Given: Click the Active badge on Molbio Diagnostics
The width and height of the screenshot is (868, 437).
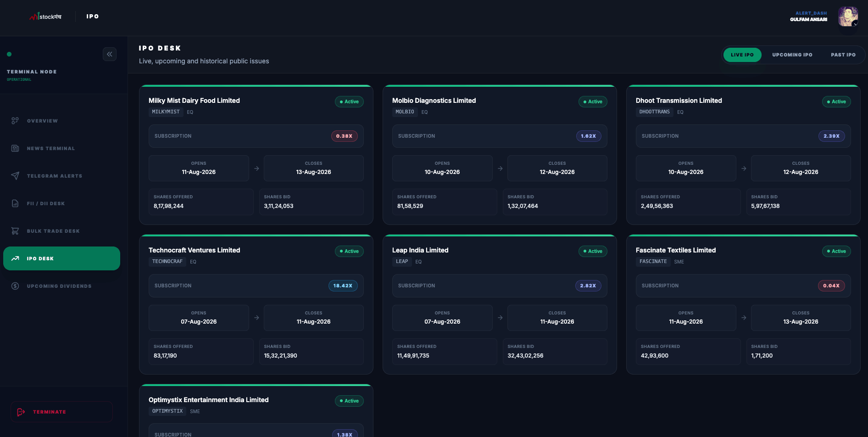Looking at the screenshot, I should tap(593, 101).
